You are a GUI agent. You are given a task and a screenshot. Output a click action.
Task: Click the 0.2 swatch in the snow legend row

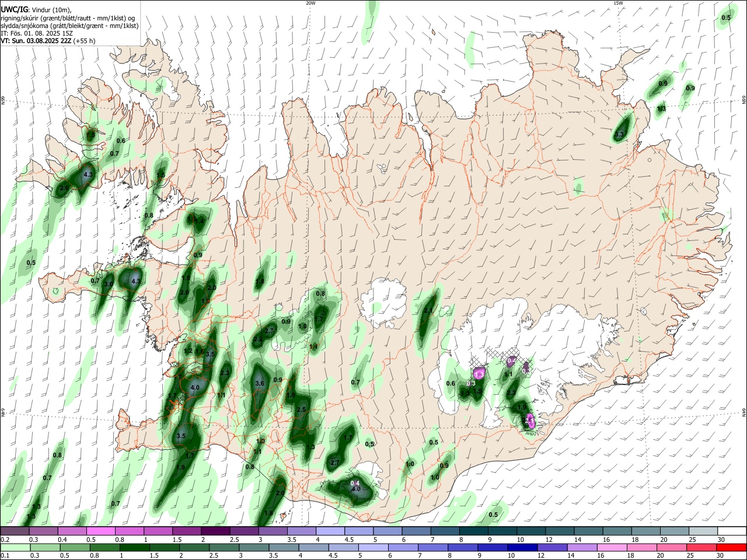coord(15,531)
